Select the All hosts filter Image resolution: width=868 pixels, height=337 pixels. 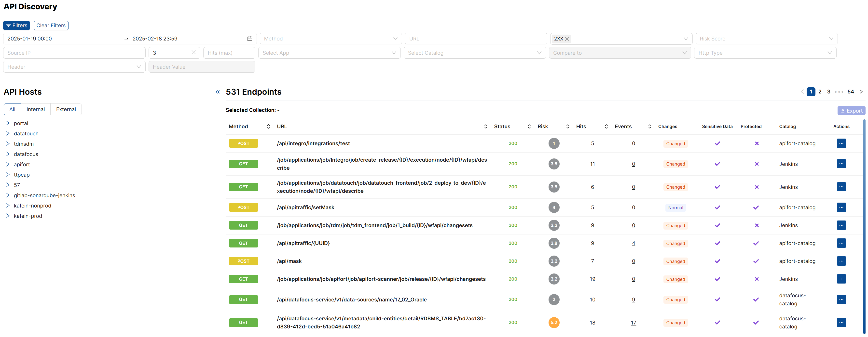12,109
